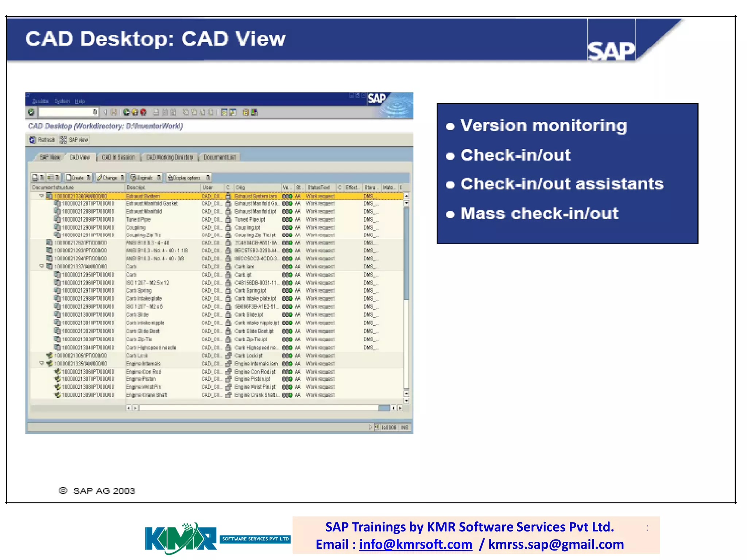Image resolution: width=747 pixels, height=560 pixels.
Task: Click the Customize local layout icon
Action: pos(254,112)
